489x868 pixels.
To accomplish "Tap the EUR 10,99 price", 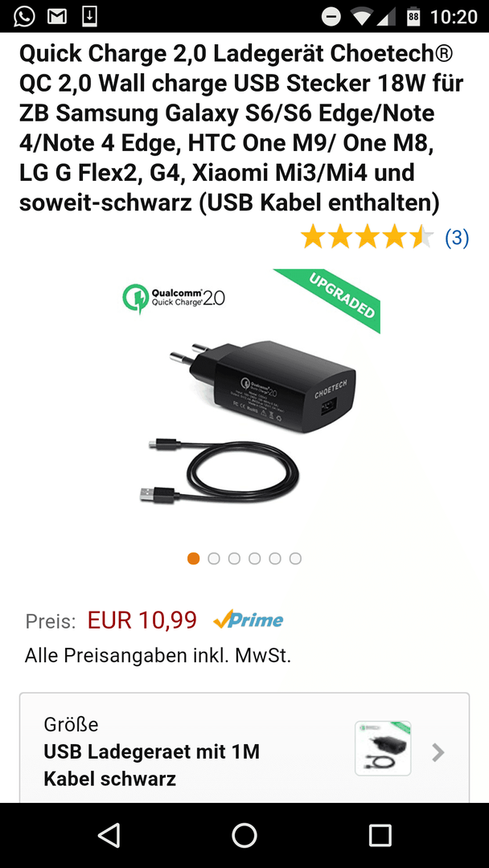I will pos(142,620).
